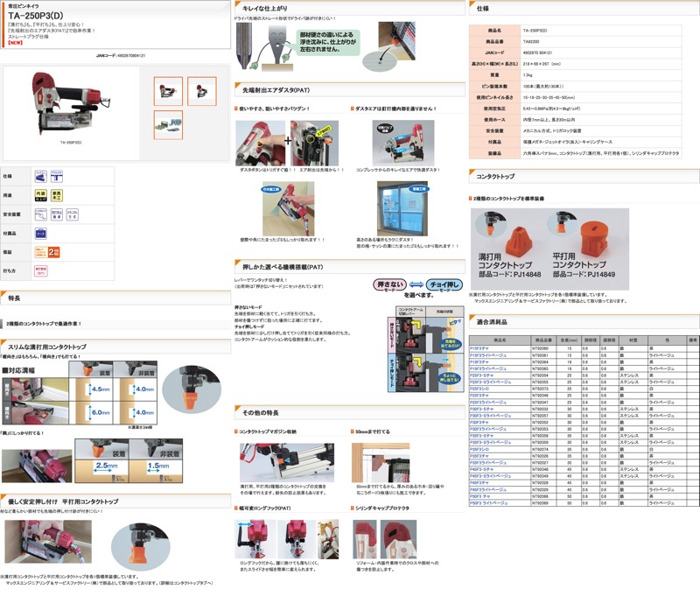The image size is (700, 596).
Task: Open the two orange contact tops photo
Action: pyautogui.click(x=549, y=249)
